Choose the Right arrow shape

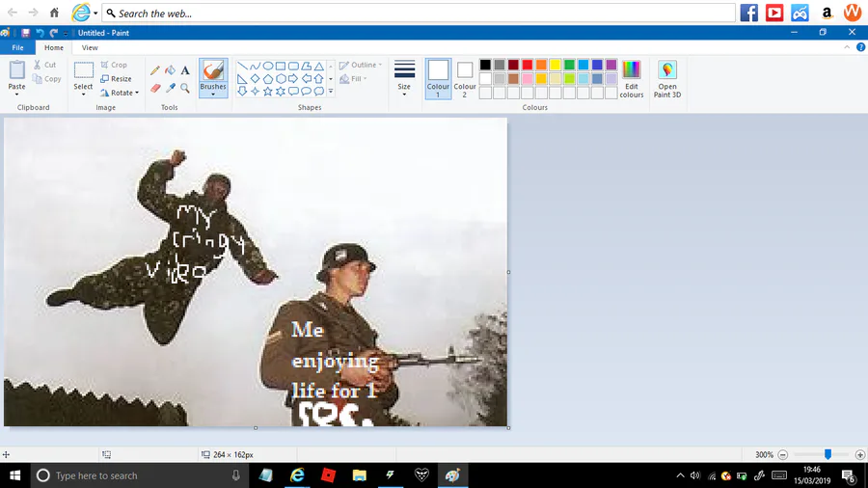293,78
